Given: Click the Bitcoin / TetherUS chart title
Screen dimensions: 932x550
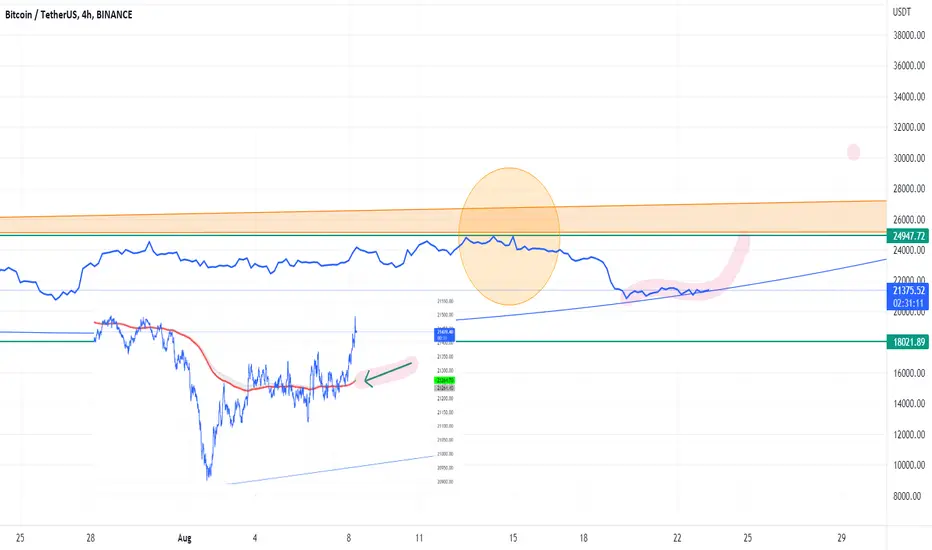Looking at the screenshot, I should [69, 14].
